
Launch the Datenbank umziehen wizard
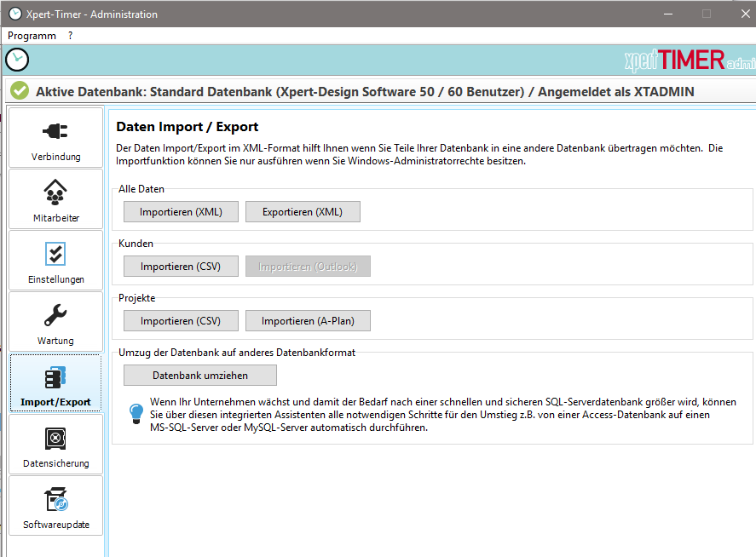(199, 375)
